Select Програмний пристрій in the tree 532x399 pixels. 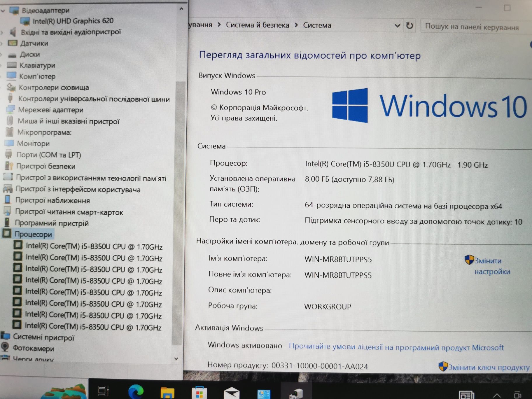click(x=52, y=223)
